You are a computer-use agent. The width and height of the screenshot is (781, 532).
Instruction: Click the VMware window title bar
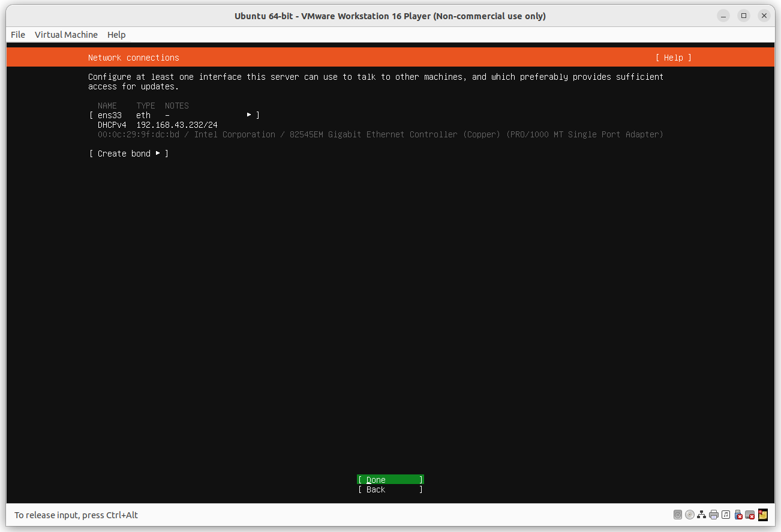click(390, 16)
